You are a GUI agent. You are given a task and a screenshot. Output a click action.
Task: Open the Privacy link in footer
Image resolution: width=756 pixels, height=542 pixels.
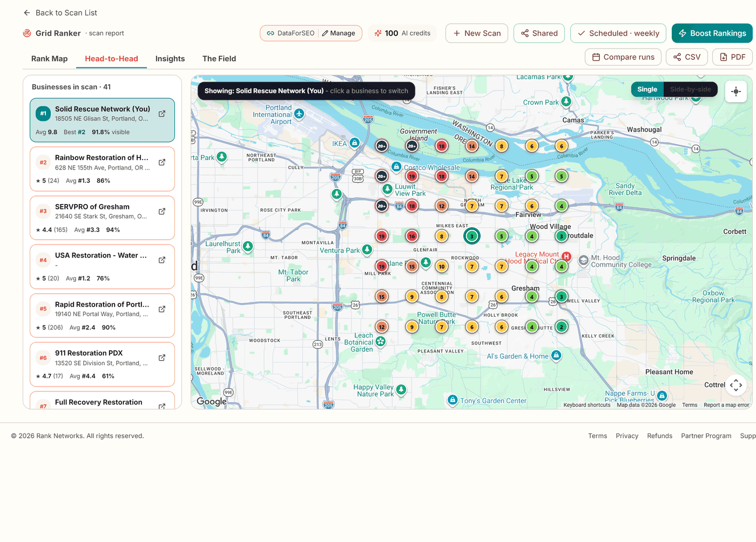click(627, 436)
